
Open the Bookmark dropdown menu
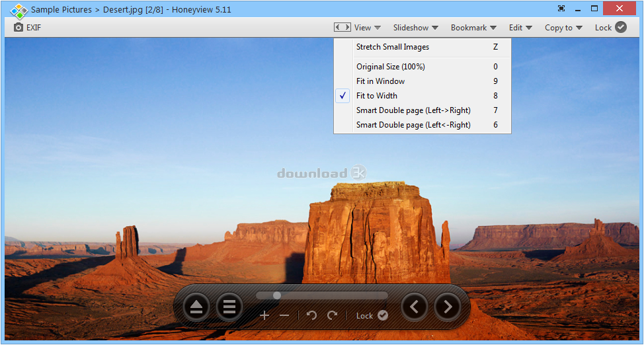473,28
